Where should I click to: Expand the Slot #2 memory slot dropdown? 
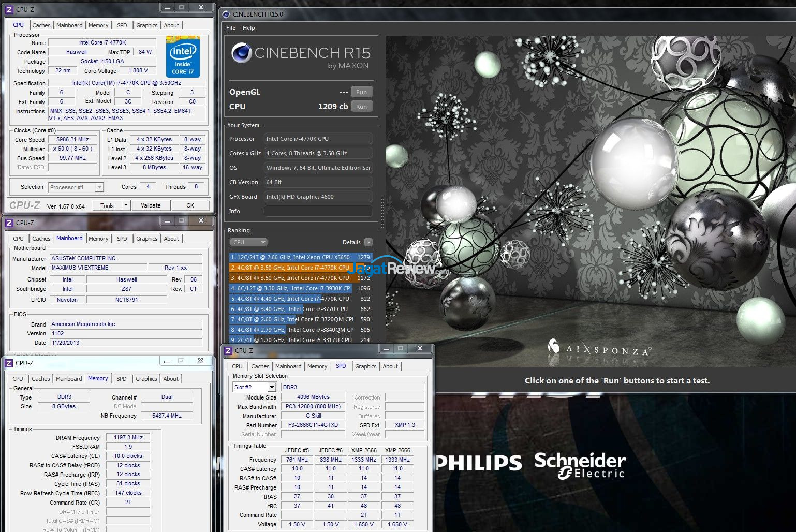[x=272, y=387]
